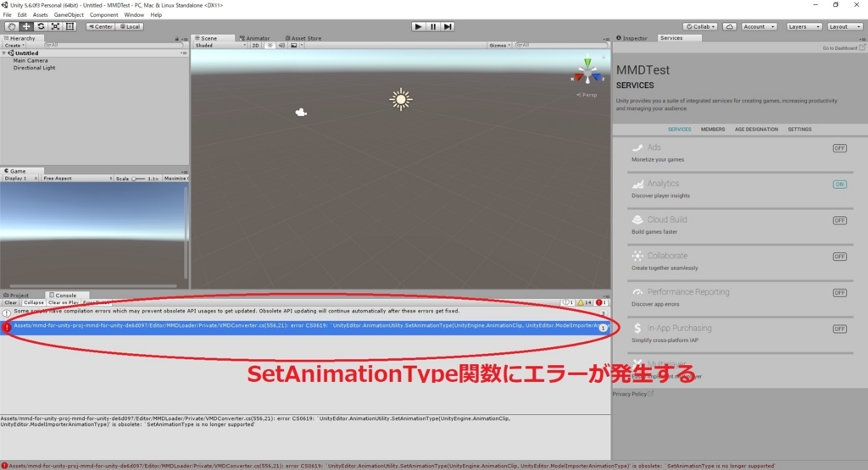The height and width of the screenshot is (470, 868).
Task: Select the Scale tool
Action: tap(55, 26)
